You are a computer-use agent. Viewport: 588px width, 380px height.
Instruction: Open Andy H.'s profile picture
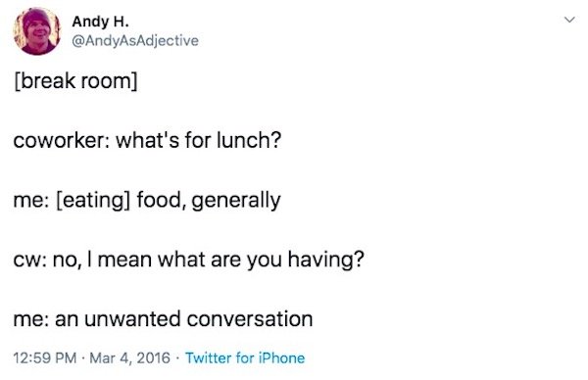pyautogui.click(x=37, y=31)
